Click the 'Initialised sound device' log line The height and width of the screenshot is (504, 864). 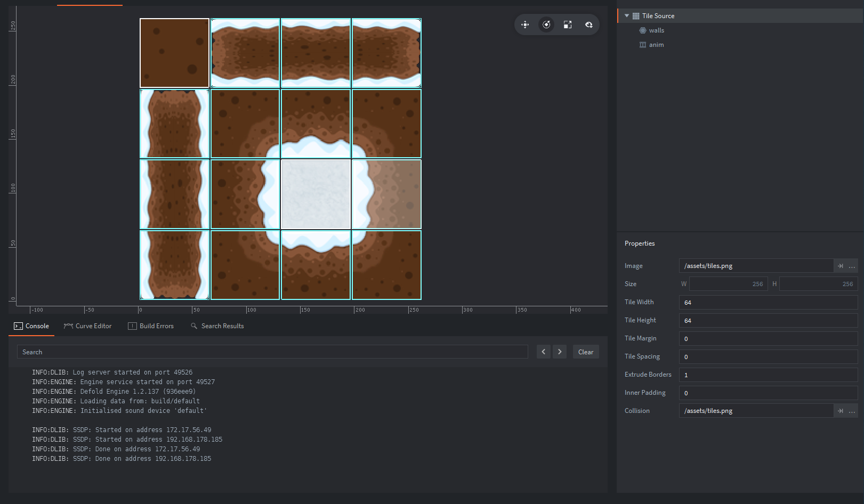[x=119, y=411]
